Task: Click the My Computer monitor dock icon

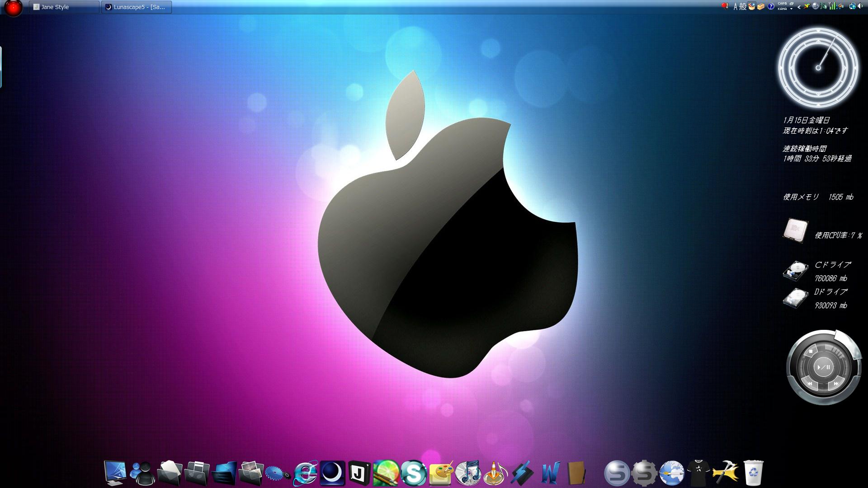Action: [x=115, y=473]
